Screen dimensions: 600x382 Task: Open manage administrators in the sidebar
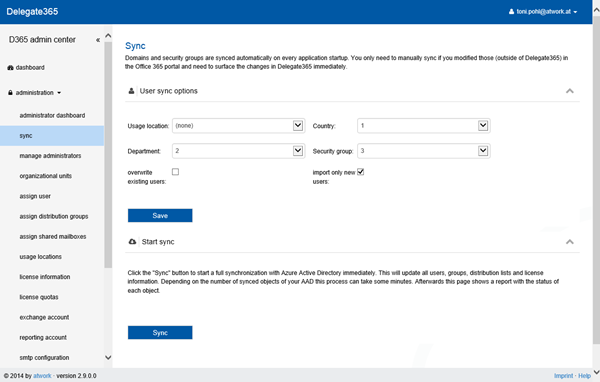50,156
